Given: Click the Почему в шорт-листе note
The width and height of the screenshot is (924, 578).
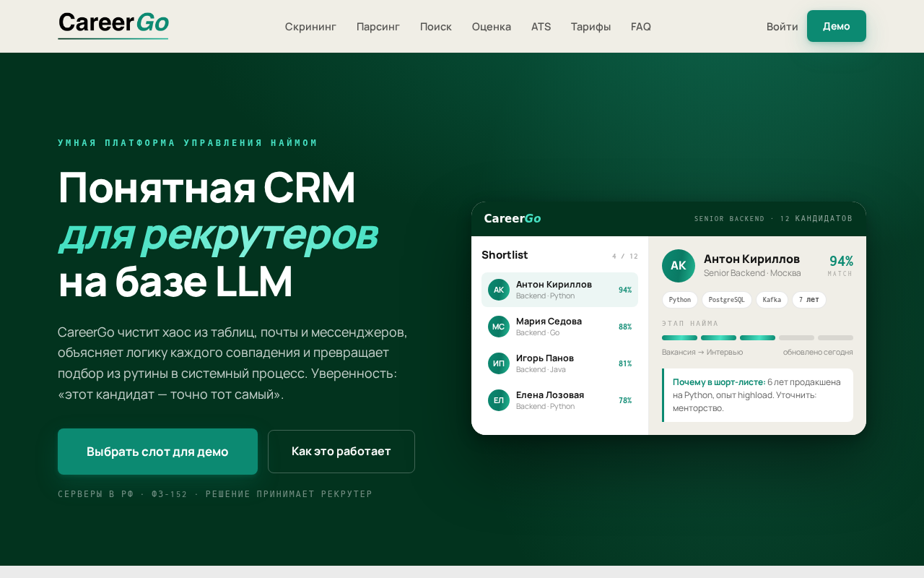Looking at the screenshot, I should point(757,395).
